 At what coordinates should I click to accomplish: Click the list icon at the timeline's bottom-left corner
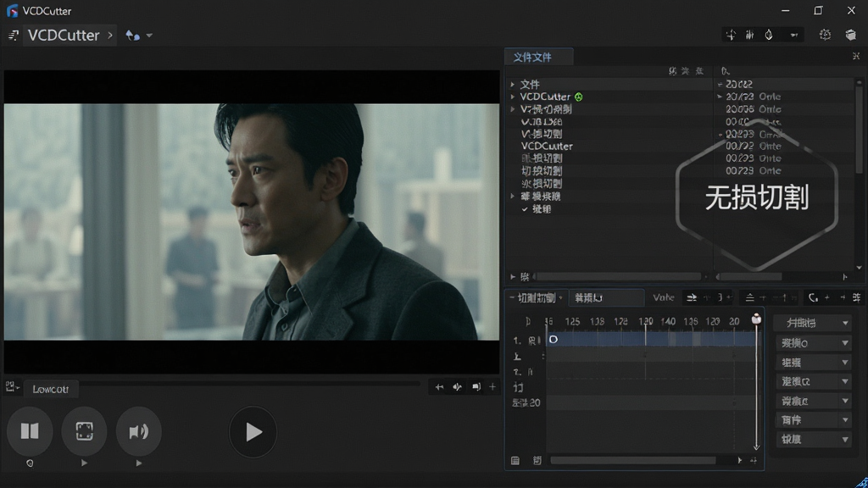click(515, 460)
